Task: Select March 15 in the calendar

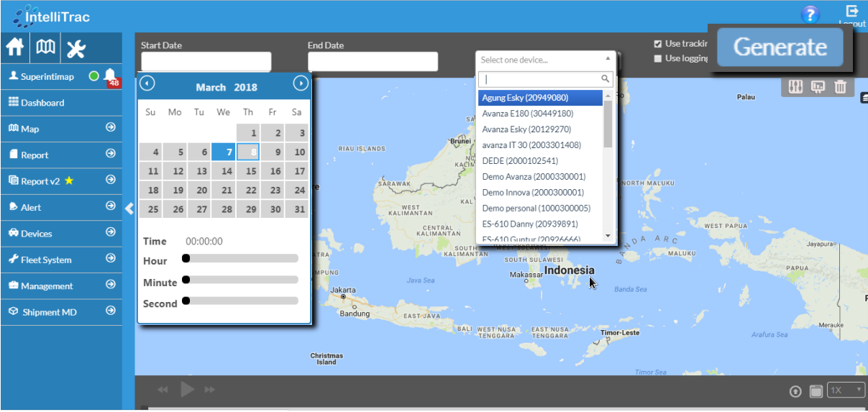Action: [x=250, y=171]
